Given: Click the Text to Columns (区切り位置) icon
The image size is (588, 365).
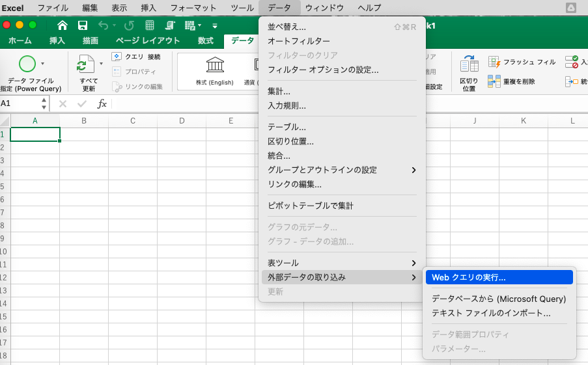Looking at the screenshot, I should (x=469, y=64).
